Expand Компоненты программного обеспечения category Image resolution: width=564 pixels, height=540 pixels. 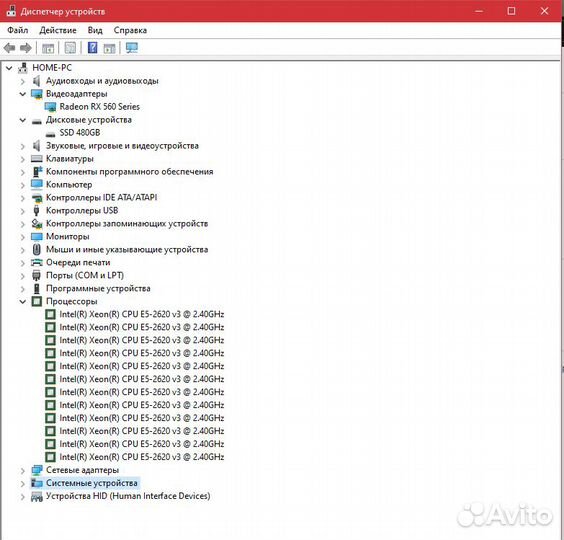(x=23, y=172)
